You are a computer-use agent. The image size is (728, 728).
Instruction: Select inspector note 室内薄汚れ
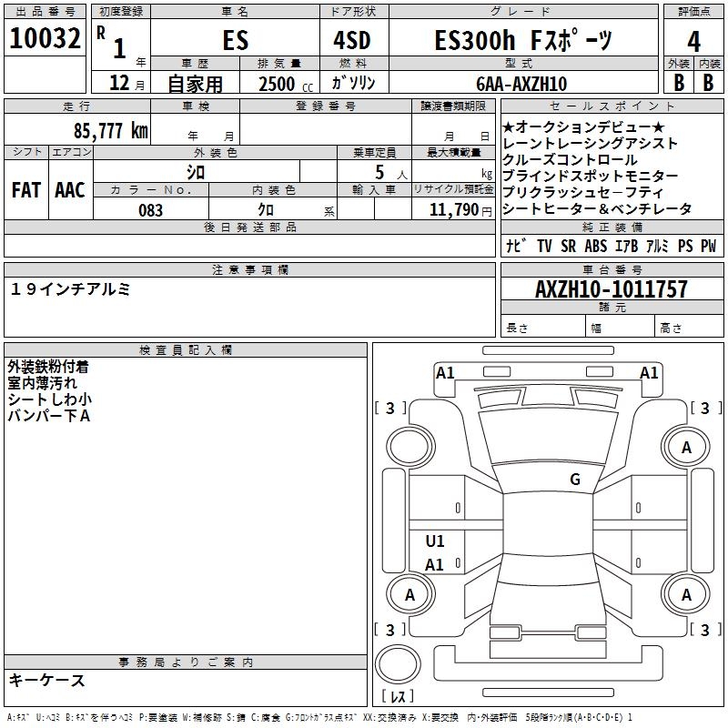coord(42,383)
